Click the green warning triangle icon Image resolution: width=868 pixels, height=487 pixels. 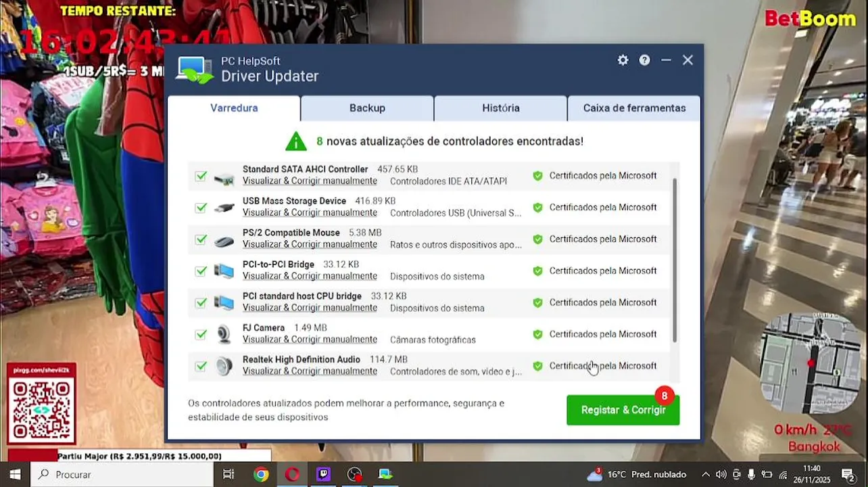tap(296, 141)
